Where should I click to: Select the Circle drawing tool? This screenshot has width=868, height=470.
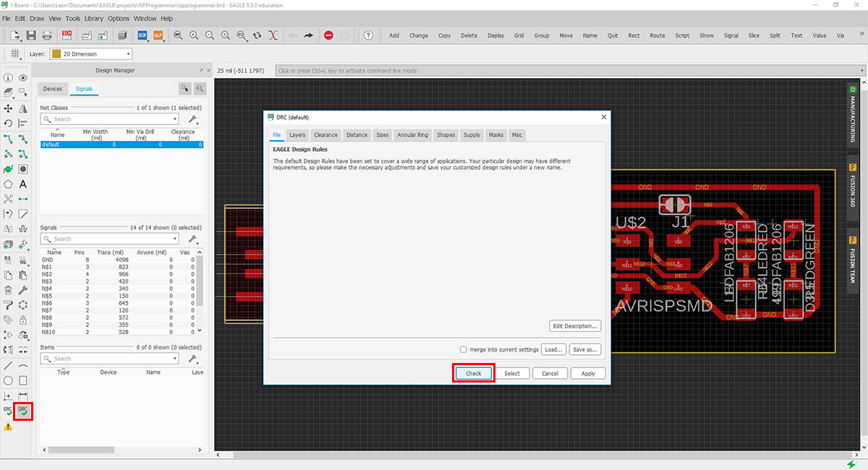pos(8,381)
